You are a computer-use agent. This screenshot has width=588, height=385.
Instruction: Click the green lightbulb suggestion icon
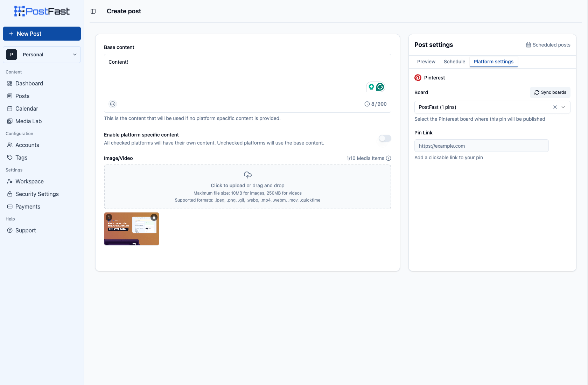tap(371, 86)
